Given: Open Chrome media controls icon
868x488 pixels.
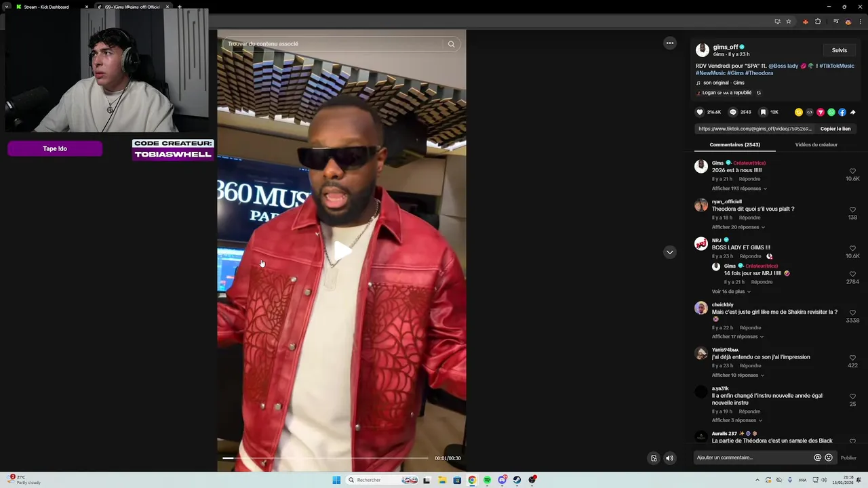Looking at the screenshot, I should pos(836,21).
